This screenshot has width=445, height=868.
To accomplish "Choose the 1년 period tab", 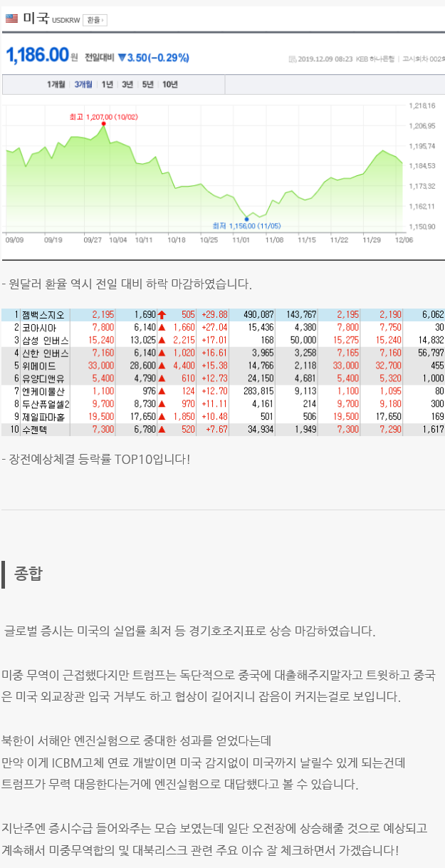I will click(108, 85).
